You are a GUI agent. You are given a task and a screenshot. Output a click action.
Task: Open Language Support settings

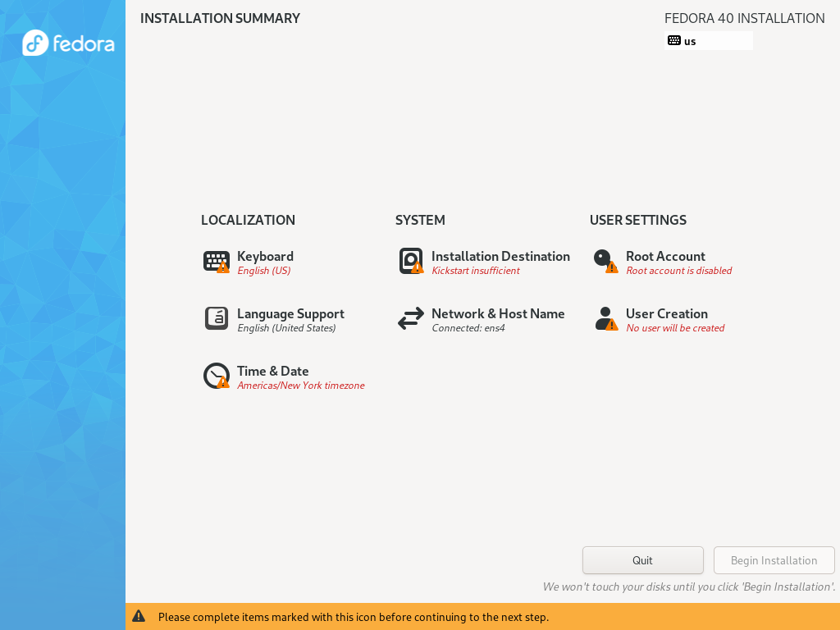(291, 313)
